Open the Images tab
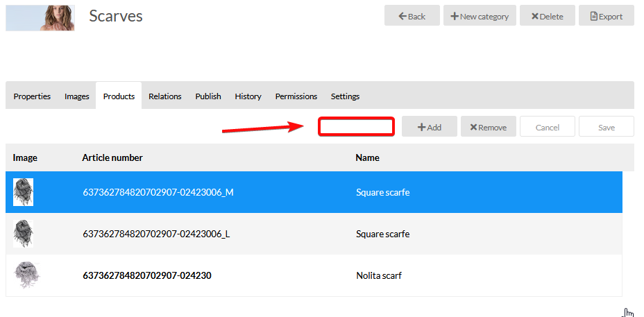 [x=77, y=96]
